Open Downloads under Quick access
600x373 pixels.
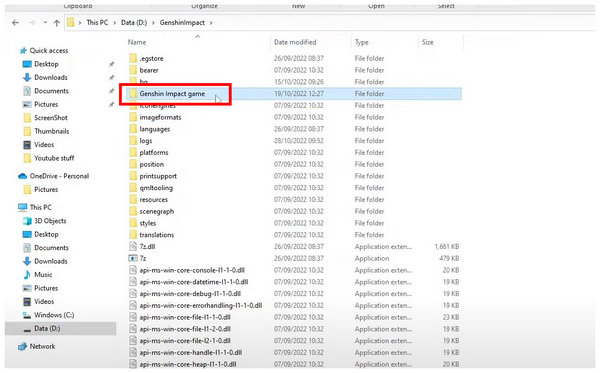pyautogui.click(x=46, y=77)
